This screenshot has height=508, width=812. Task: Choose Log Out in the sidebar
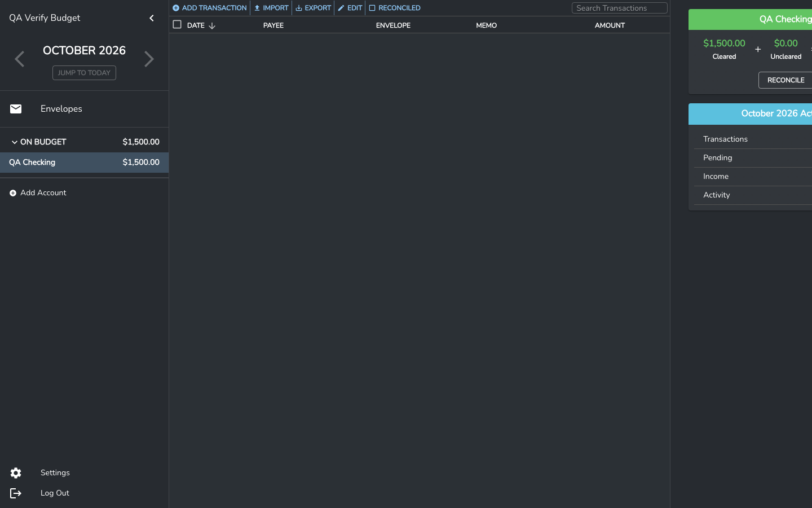tap(84, 493)
